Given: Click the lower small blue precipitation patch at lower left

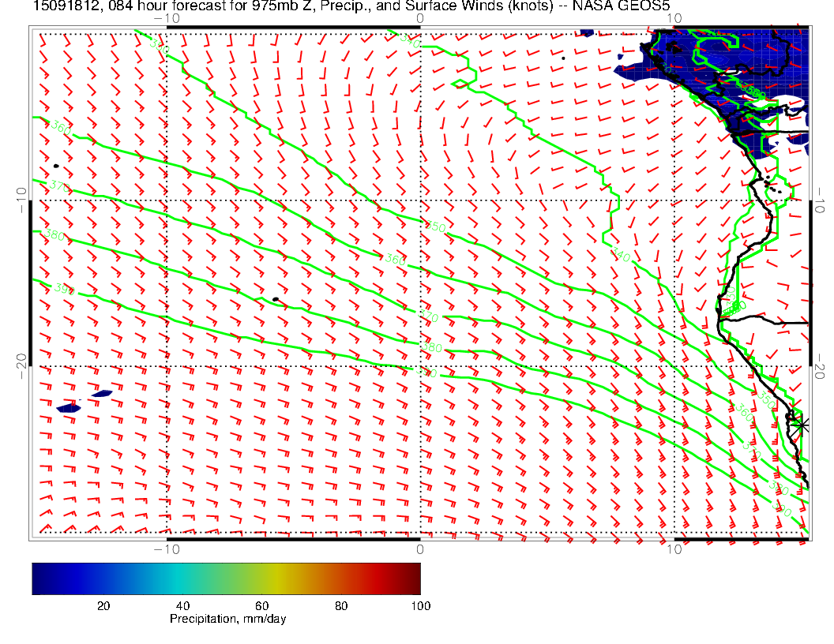Looking at the screenshot, I should (x=69, y=408).
